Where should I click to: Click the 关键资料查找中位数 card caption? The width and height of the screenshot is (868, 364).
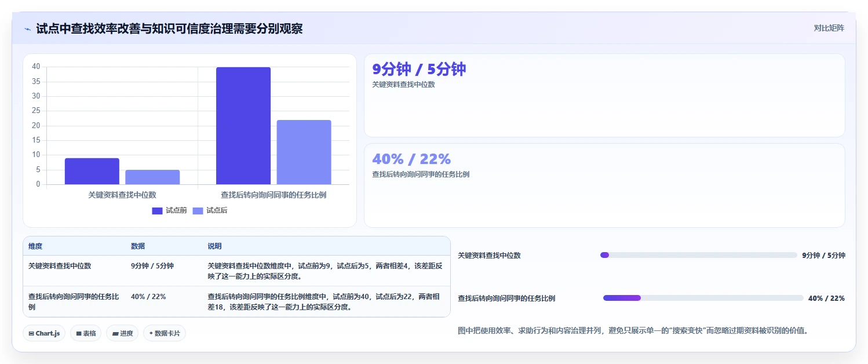point(403,85)
